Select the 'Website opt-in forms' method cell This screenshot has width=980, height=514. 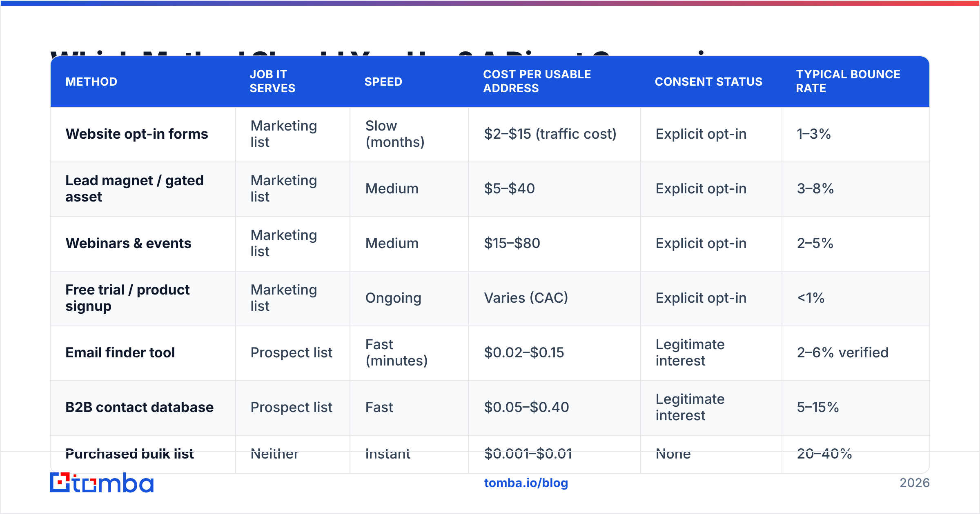pyautogui.click(x=143, y=134)
